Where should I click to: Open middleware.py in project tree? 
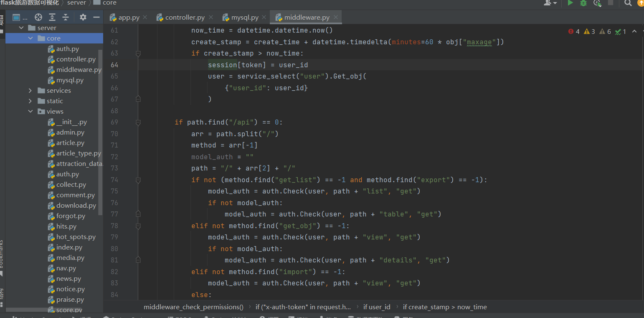click(74, 70)
